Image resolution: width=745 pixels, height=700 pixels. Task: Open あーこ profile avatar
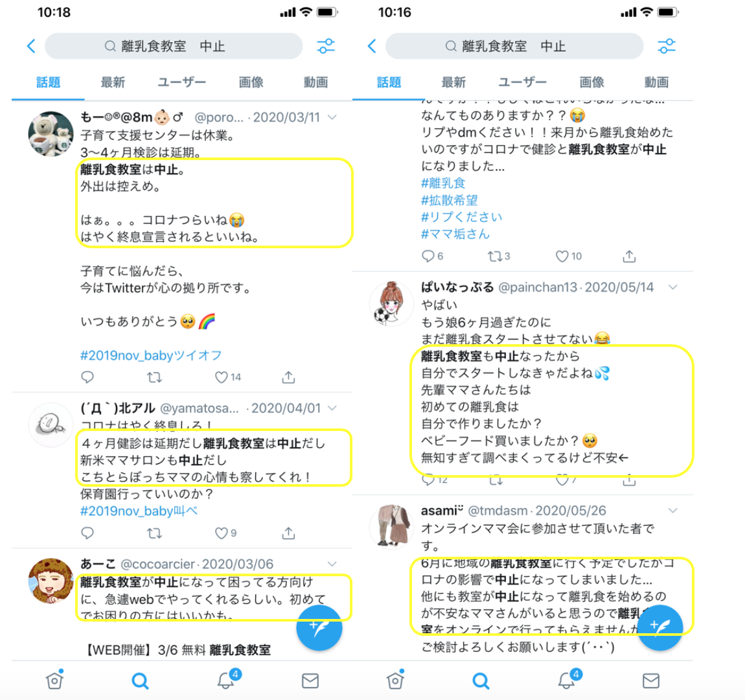point(51,581)
